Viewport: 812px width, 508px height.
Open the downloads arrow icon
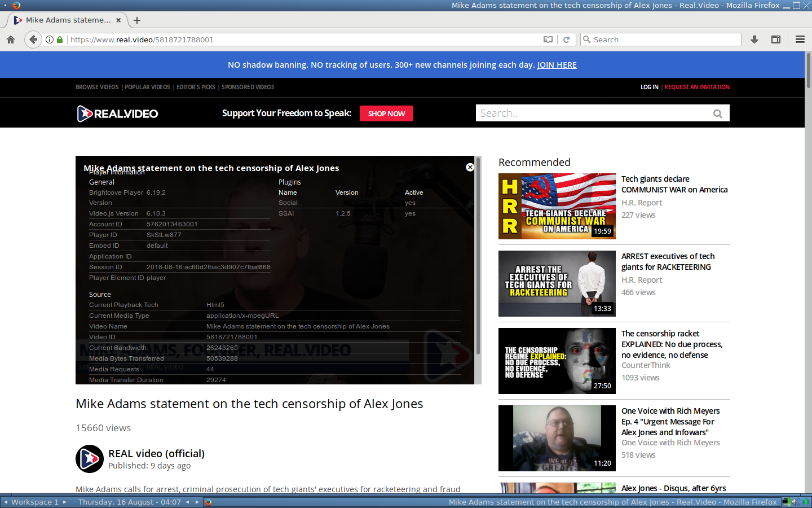coord(754,40)
